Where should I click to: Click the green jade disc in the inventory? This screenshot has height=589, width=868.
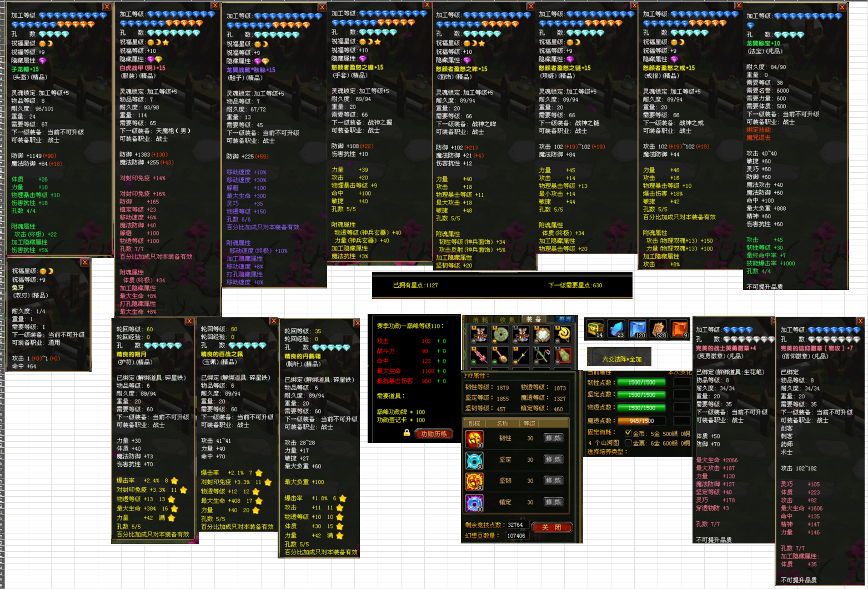500,334
